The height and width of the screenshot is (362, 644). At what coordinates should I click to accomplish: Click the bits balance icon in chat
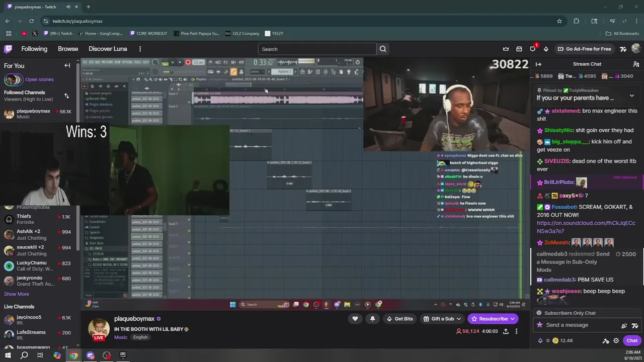[541, 340]
